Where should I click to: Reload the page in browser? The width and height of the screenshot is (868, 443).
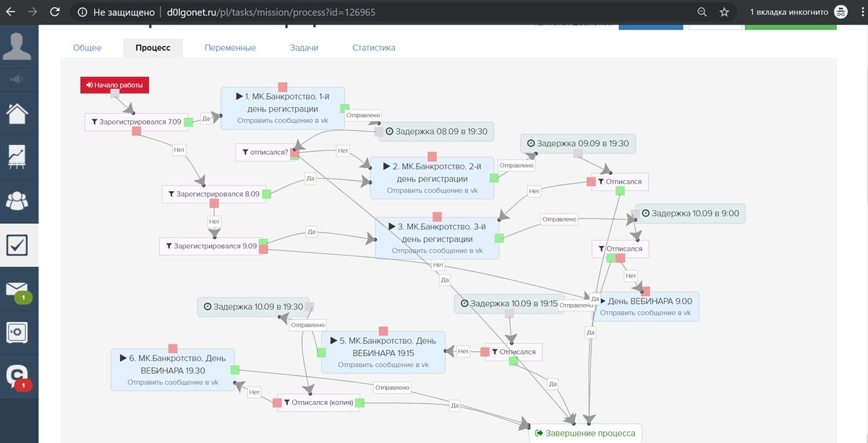coord(54,12)
